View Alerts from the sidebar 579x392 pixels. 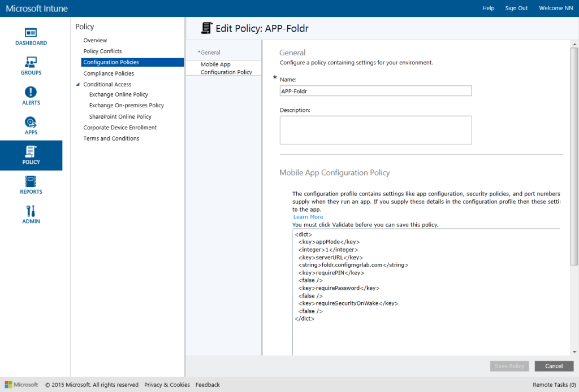[x=31, y=96]
